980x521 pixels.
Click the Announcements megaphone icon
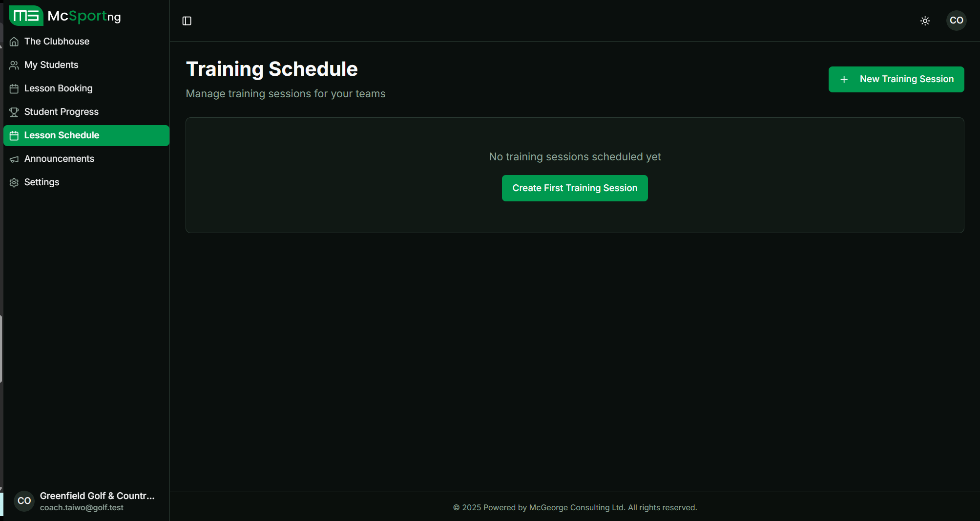point(14,159)
